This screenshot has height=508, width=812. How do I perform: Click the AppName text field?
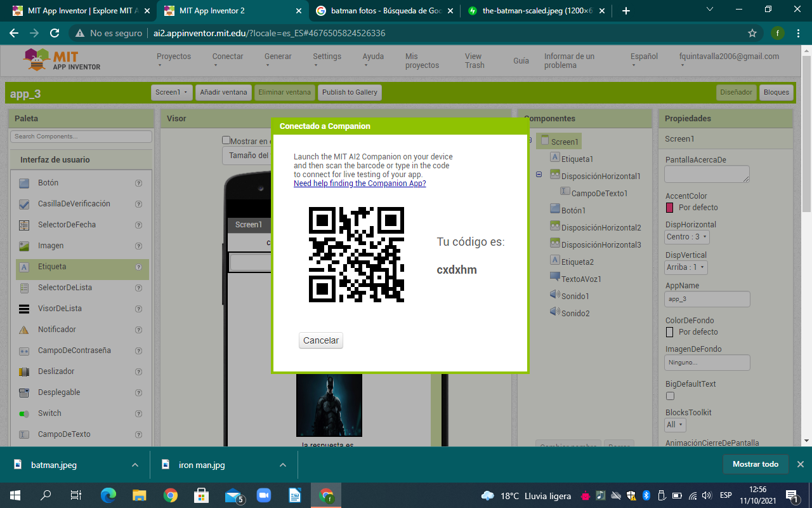tap(707, 299)
